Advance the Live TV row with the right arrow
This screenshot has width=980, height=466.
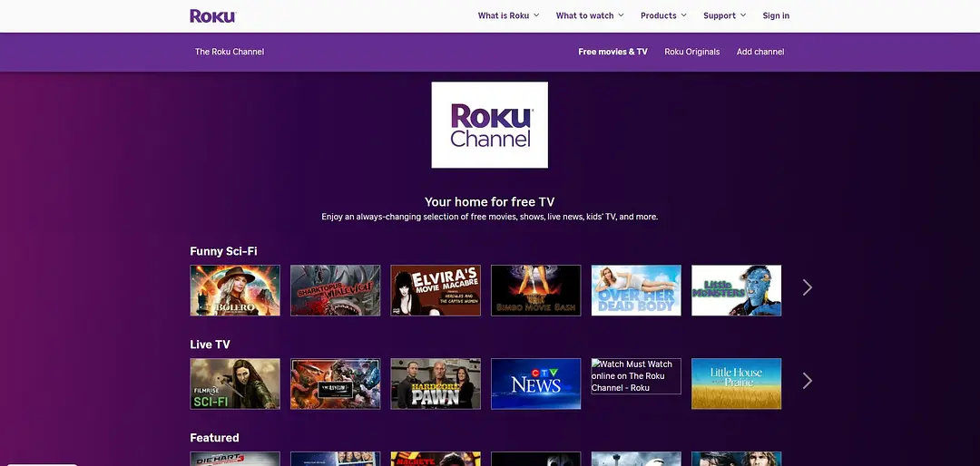[x=807, y=381]
